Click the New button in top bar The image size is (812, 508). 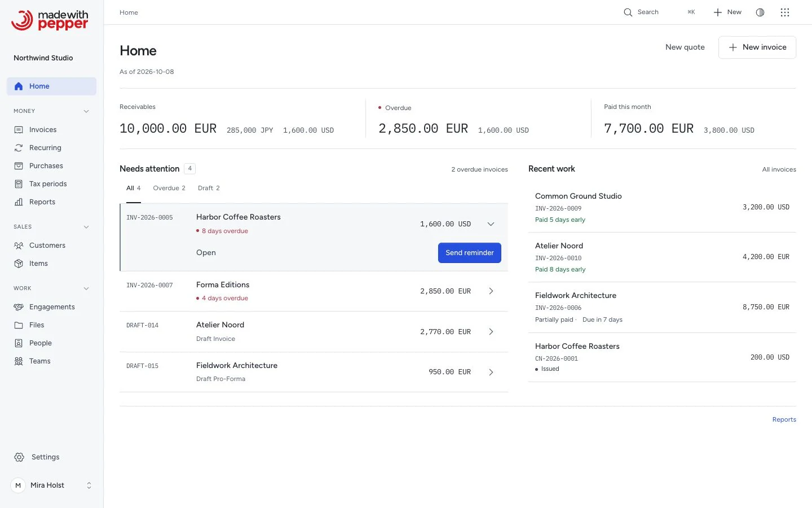[x=727, y=12]
